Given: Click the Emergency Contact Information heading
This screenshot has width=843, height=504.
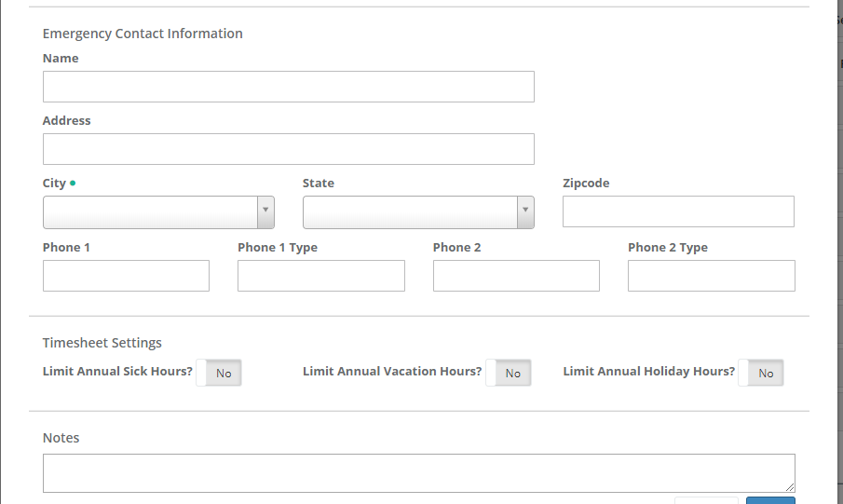Looking at the screenshot, I should (143, 34).
